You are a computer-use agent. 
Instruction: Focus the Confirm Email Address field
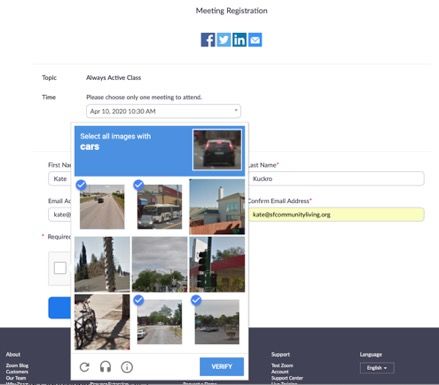(336, 214)
